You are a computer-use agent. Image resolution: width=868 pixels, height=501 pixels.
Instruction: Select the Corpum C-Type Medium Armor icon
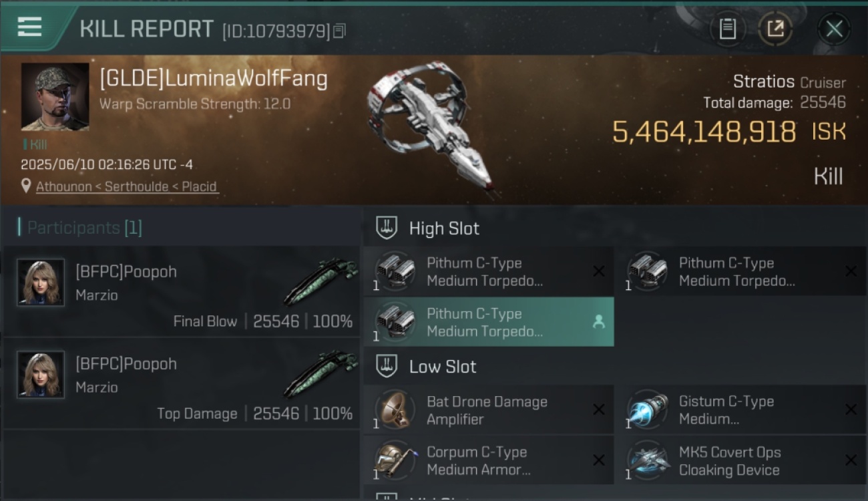click(394, 460)
